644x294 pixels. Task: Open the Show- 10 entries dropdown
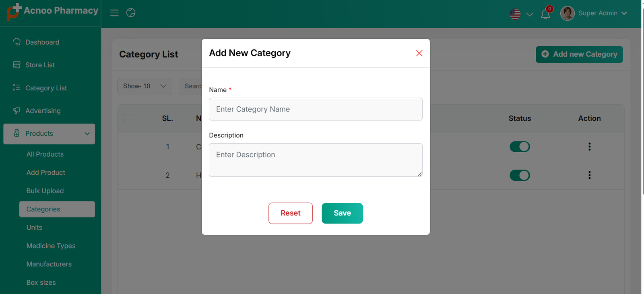coord(144,86)
